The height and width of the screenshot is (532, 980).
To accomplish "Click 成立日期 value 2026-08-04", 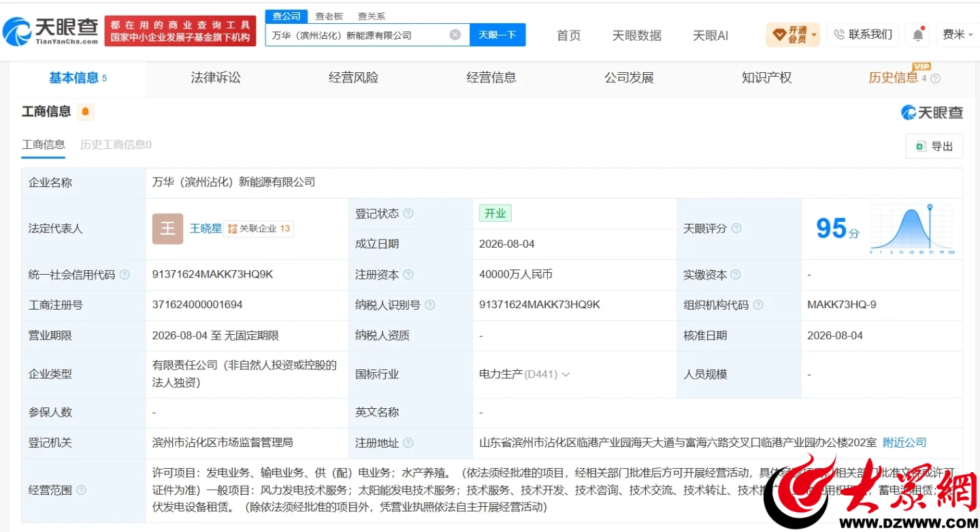I will point(507,244).
